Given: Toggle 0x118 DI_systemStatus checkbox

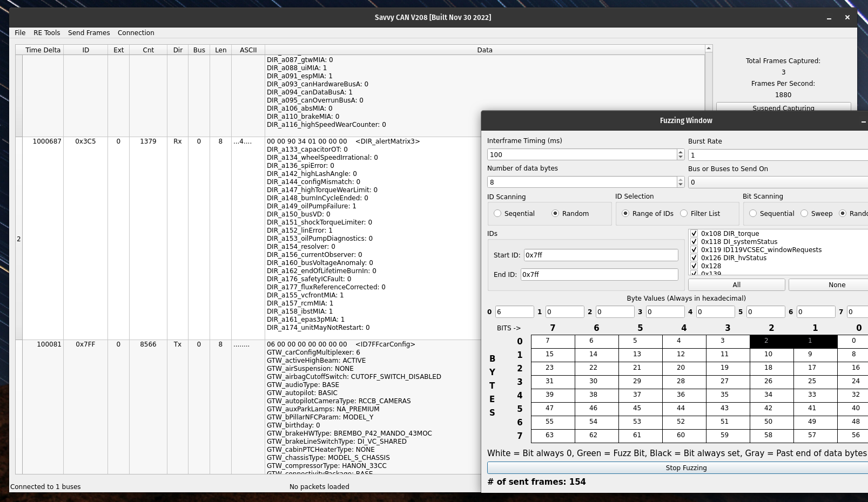Looking at the screenshot, I should pos(694,242).
